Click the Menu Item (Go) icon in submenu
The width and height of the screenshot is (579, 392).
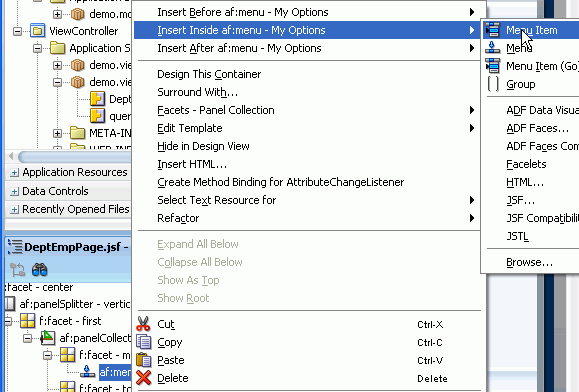[x=493, y=66]
